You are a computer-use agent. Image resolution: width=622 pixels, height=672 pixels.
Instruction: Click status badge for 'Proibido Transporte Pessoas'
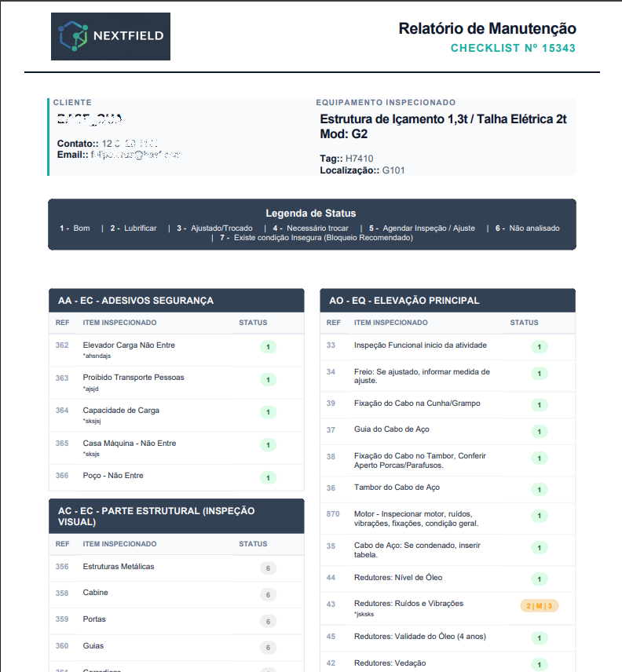click(x=269, y=380)
